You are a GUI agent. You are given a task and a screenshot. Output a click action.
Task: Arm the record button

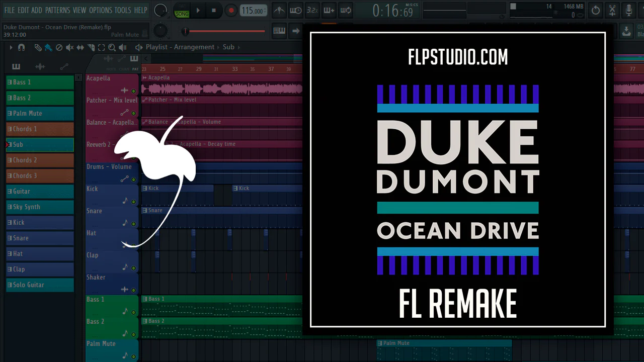coord(231,11)
